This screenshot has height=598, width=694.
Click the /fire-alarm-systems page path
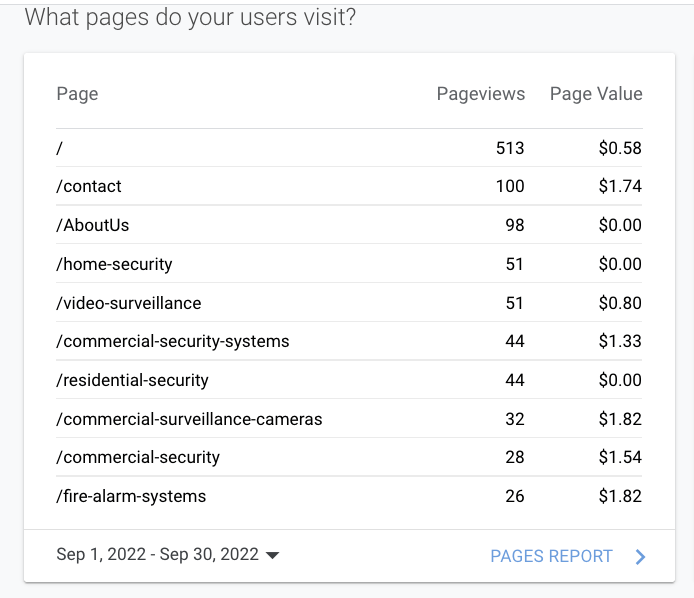131,496
